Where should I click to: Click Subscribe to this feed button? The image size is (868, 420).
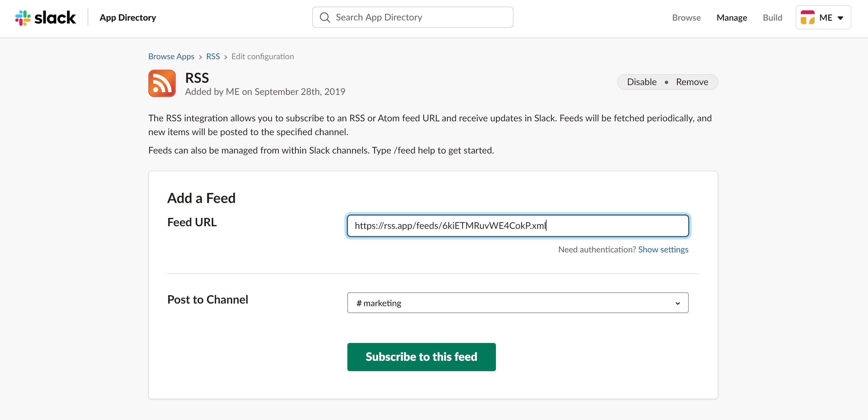421,357
